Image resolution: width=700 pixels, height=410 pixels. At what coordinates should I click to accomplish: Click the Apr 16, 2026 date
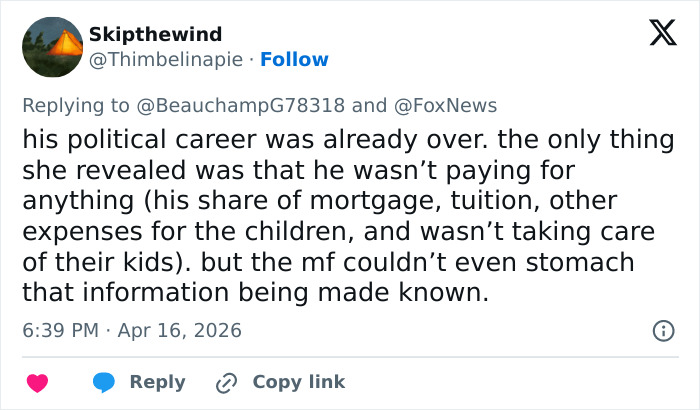tap(181, 330)
